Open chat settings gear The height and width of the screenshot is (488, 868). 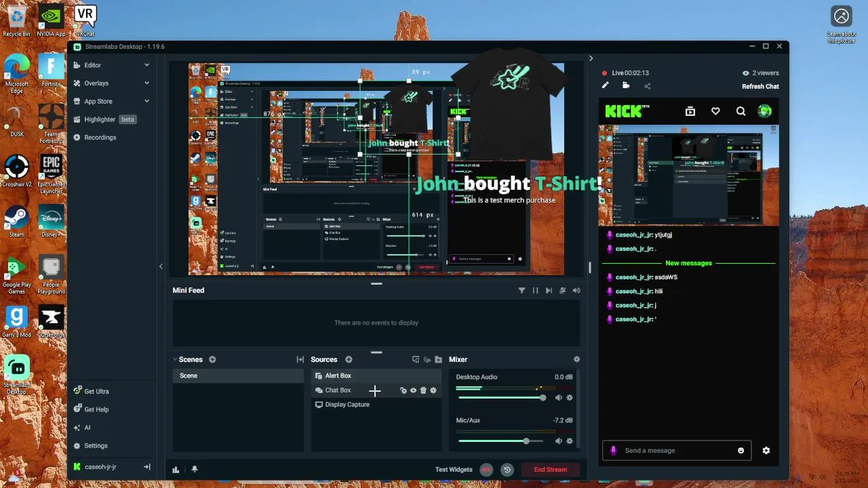coord(766,451)
